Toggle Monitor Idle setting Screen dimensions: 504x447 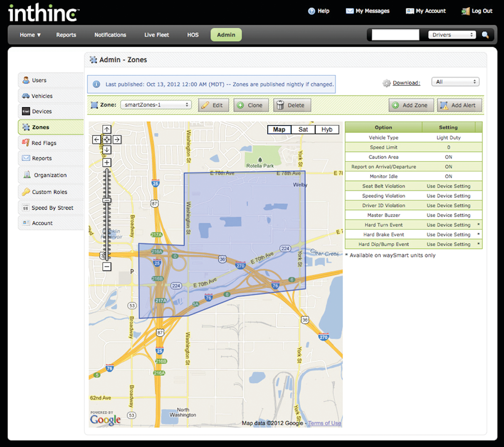pos(448,176)
